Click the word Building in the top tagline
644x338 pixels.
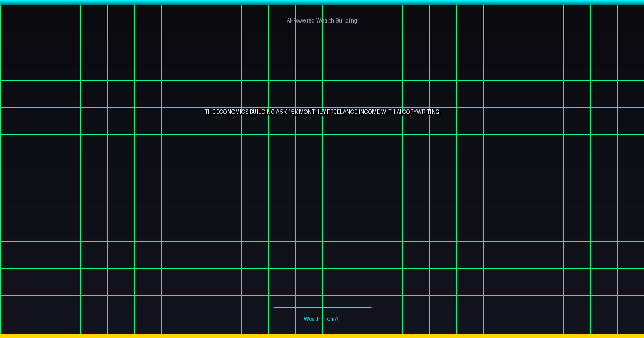click(347, 20)
